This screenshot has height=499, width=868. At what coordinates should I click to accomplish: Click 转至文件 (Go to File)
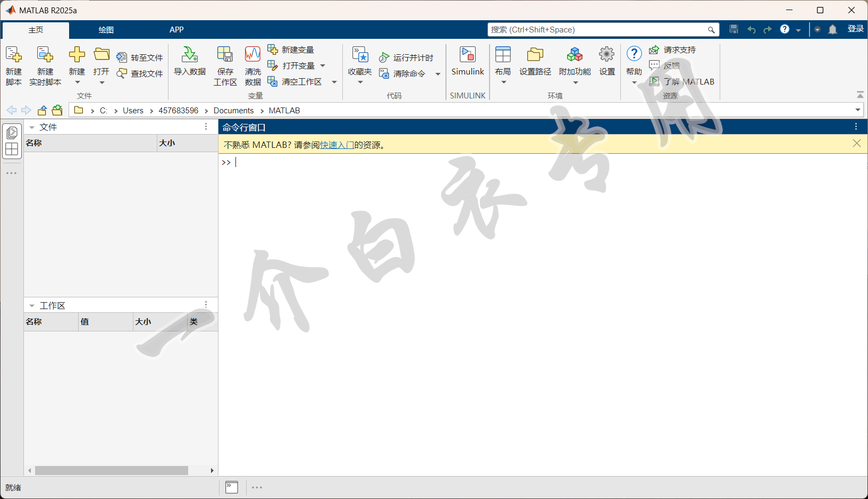(x=140, y=57)
